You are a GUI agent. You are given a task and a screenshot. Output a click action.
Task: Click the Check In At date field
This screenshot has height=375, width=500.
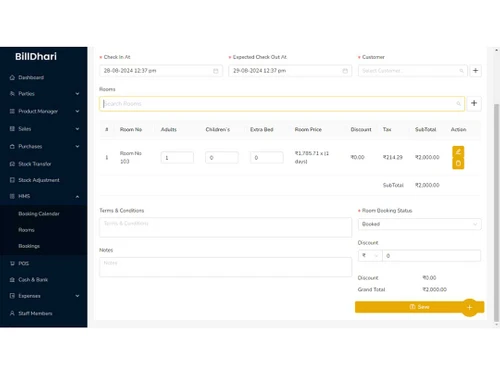[x=161, y=71]
